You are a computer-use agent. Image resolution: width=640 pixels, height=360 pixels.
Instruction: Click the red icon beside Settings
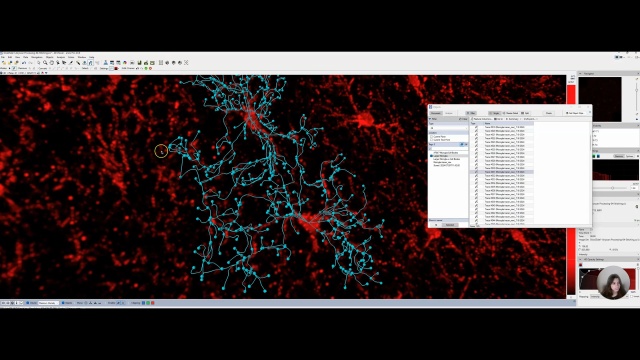tap(116, 68)
